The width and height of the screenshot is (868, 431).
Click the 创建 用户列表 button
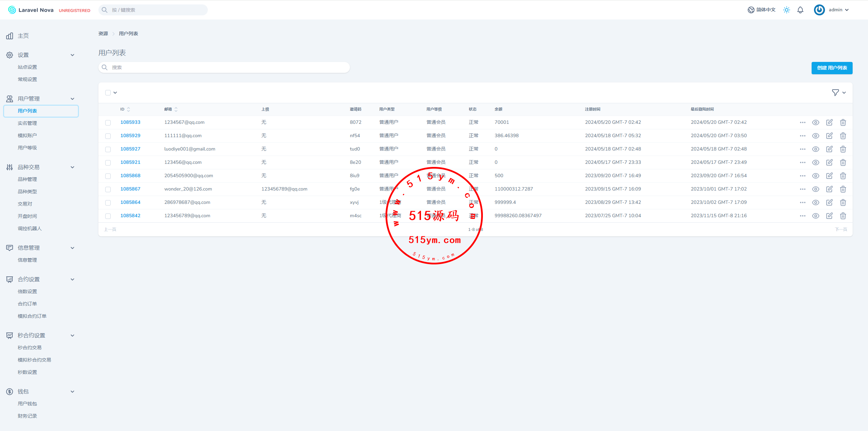(832, 68)
